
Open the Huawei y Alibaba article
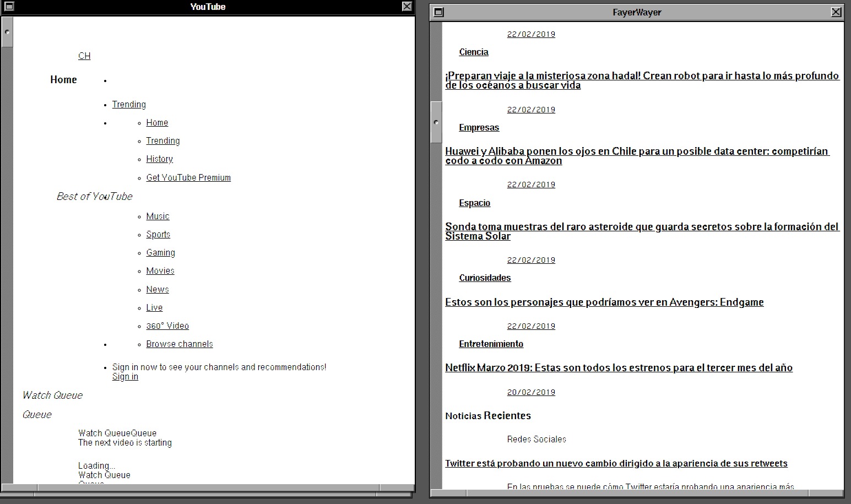(x=637, y=156)
